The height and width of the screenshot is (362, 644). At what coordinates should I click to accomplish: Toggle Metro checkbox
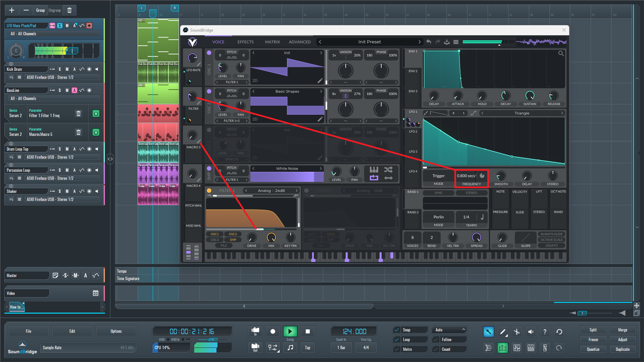pos(397,349)
